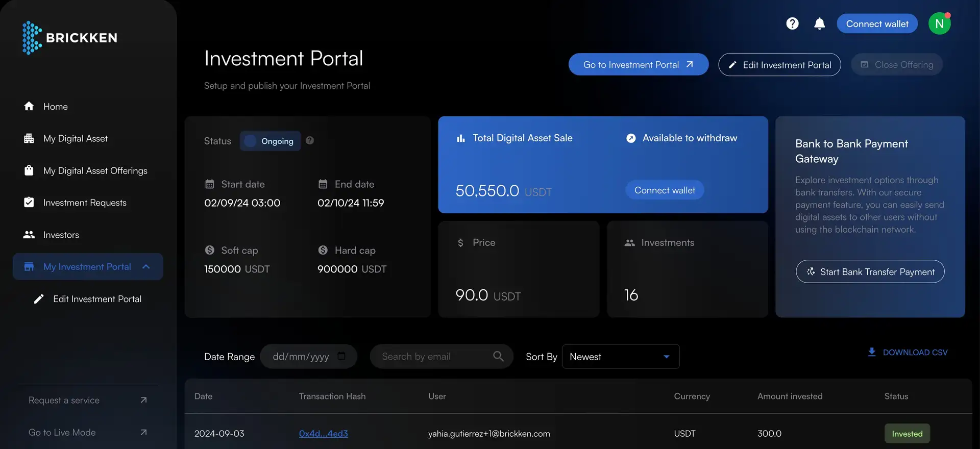
Task: Click the Status column header in table
Action: click(x=896, y=396)
